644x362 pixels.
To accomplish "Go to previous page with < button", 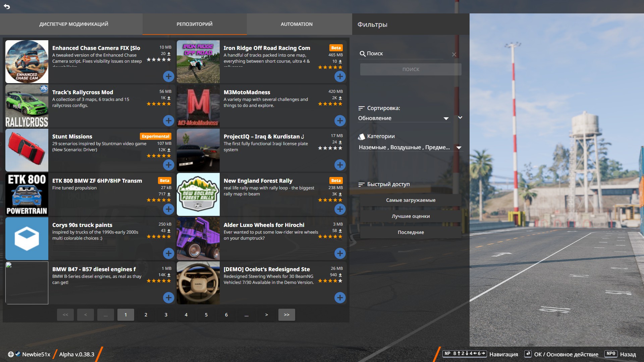I will (x=86, y=315).
